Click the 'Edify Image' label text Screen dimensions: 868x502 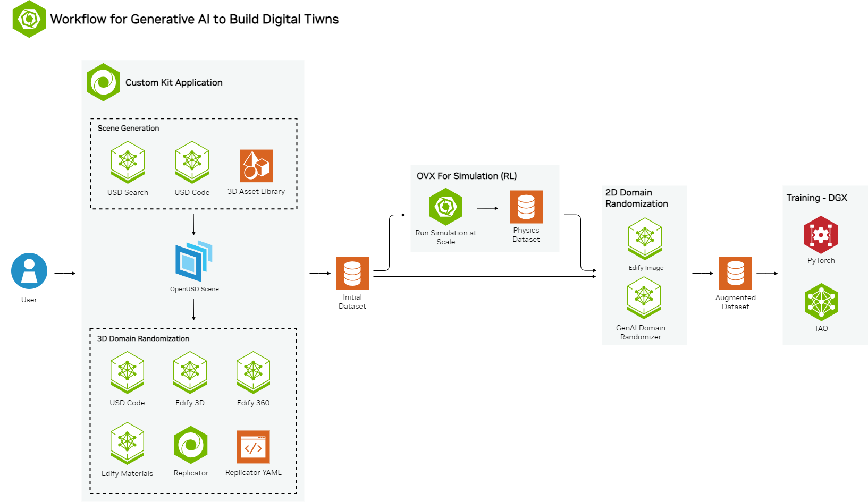[x=646, y=268]
